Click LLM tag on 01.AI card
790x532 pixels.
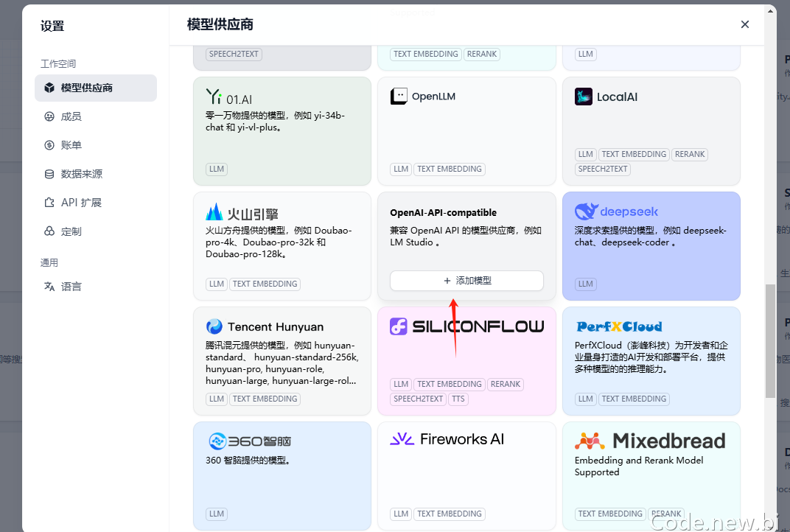(217, 169)
